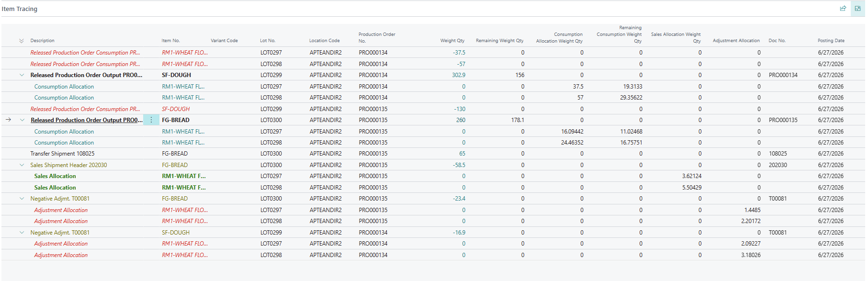868x281 pixels.
Task: Select the Transfer Shipment 108025 row
Action: coord(433,154)
